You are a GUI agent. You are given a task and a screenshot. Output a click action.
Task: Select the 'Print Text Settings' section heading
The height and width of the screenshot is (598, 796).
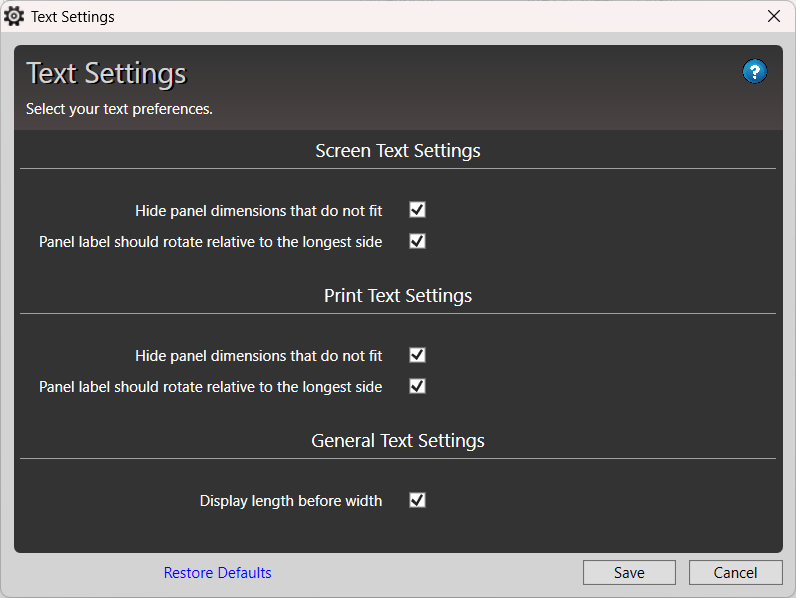(397, 296)
